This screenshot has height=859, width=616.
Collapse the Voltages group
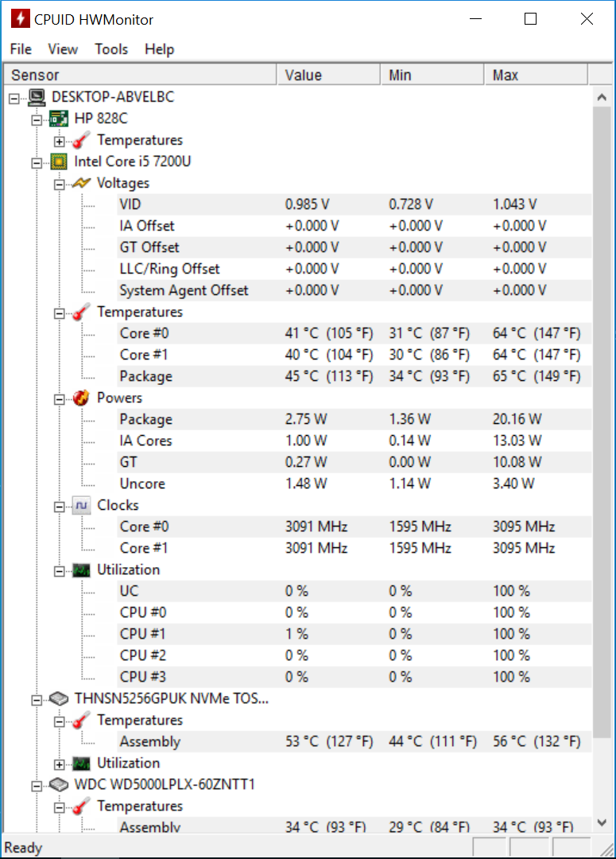coord(59,185)
